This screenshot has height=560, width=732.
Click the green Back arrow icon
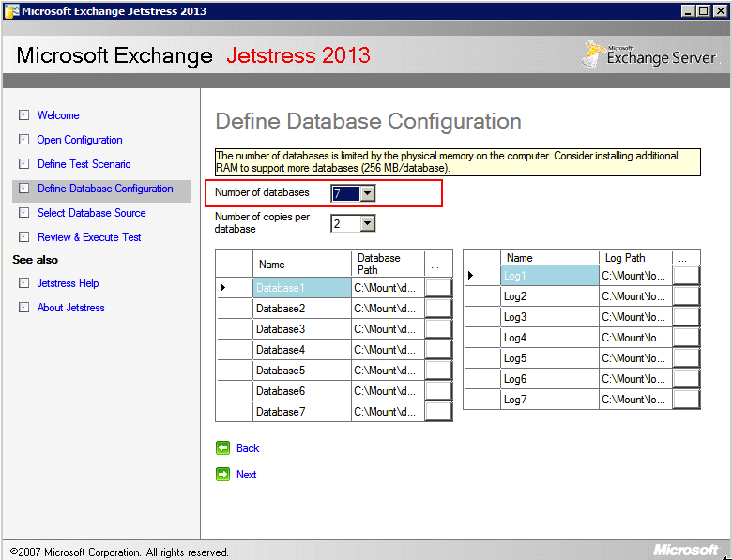point(222,448)
